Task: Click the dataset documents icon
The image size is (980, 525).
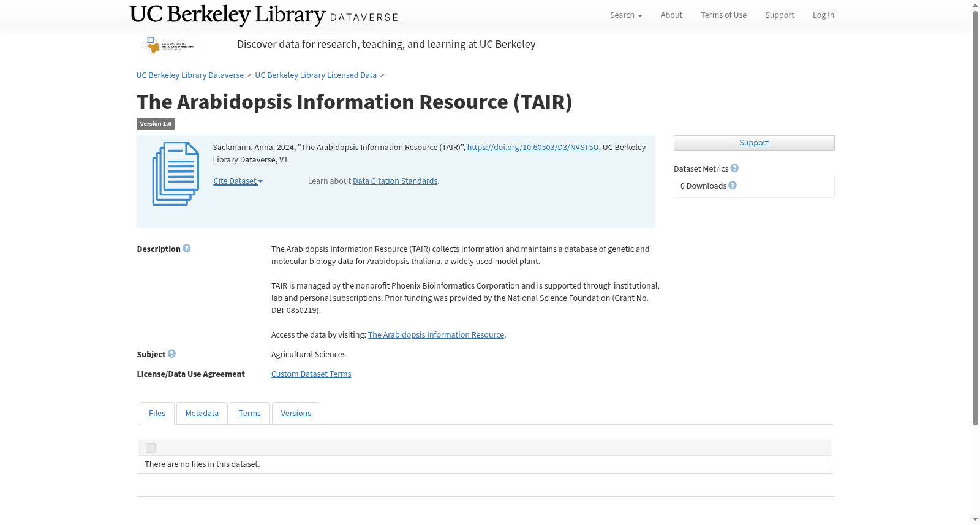Action: (x=176, y=174)
